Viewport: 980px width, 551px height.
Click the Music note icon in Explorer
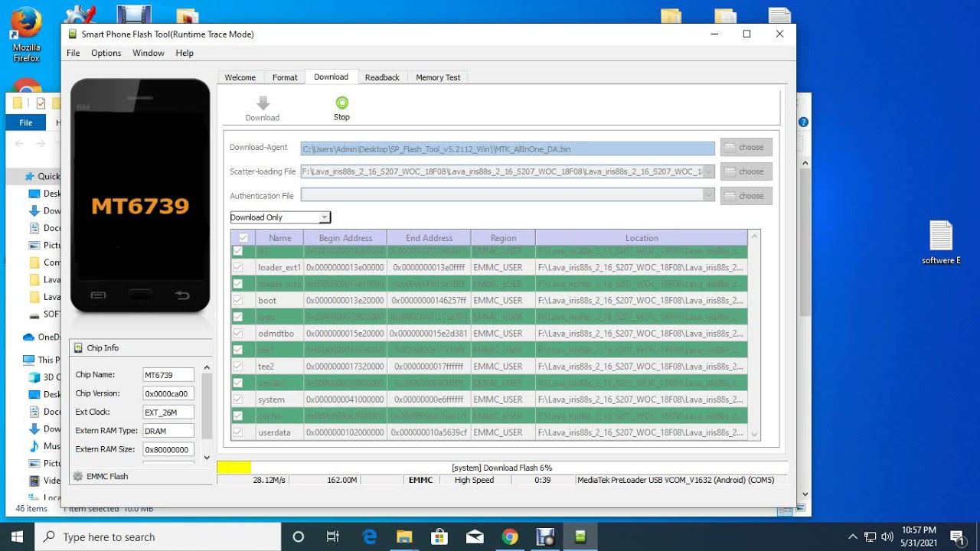click(34, 446)
